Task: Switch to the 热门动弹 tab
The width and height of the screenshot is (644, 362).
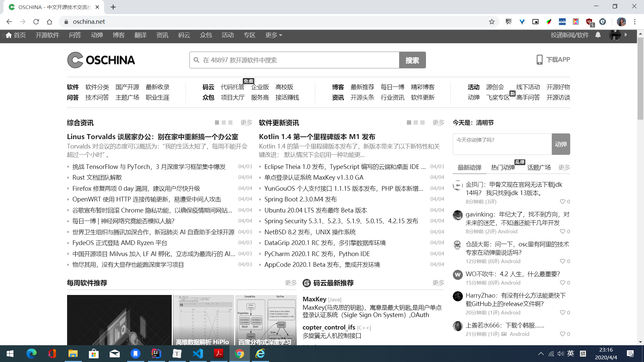Action: click(502, 167)
